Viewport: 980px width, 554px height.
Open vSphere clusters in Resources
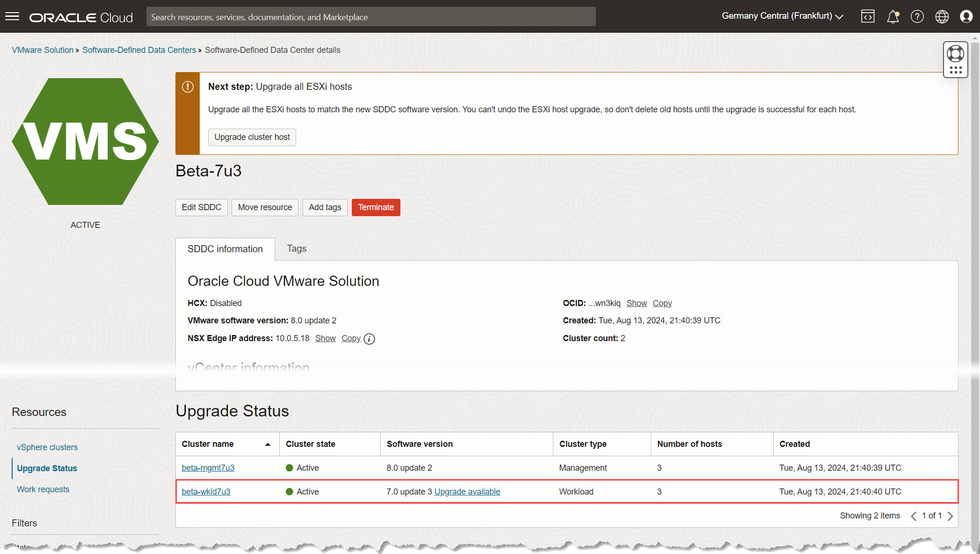pyautogui.click(x=47, y=447)
